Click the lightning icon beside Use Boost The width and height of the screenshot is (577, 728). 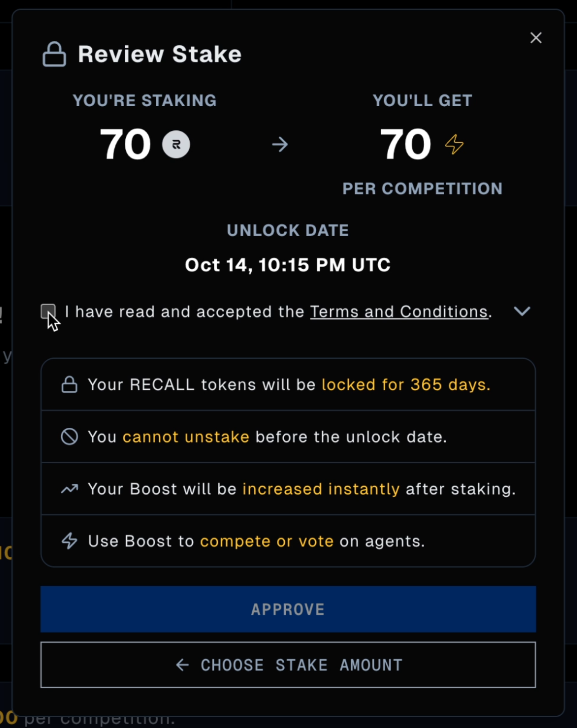click(69, 541)
